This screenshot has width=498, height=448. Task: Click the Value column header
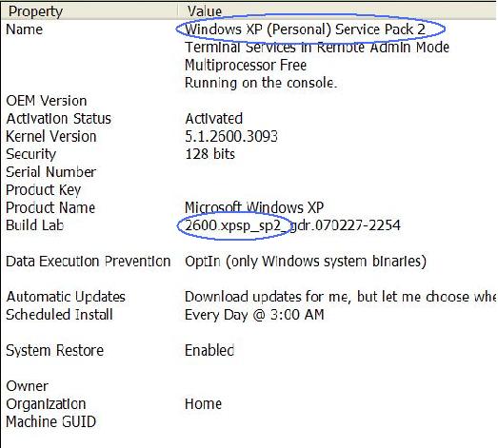(x=337, y=11)
